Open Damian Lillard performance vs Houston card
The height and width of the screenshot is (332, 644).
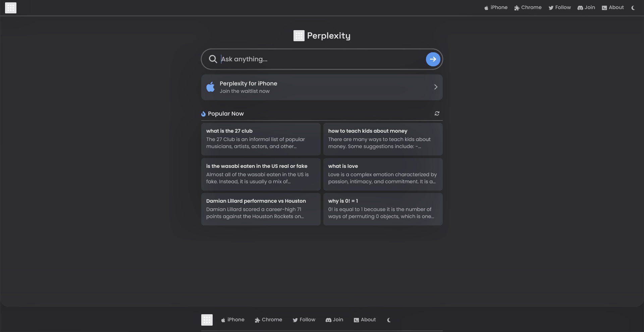(261, 209)
